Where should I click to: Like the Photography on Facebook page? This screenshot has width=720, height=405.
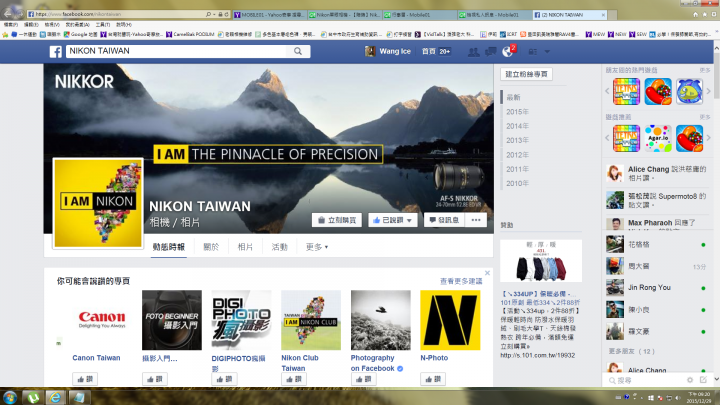(x=364, y=379)
